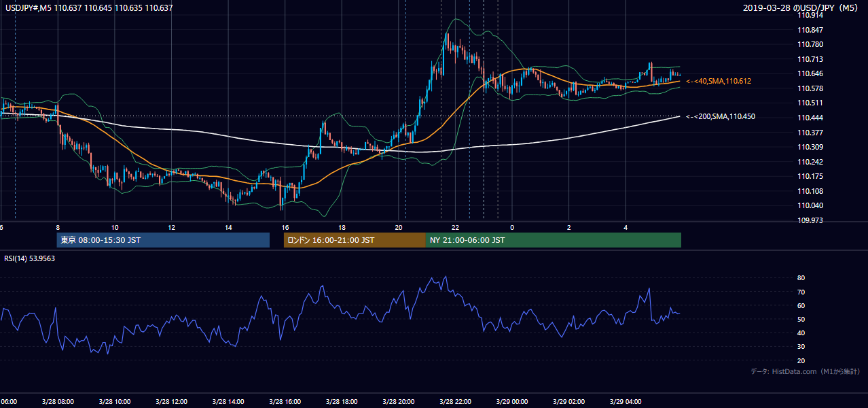Click the 3/28 20:00 bottom time label
Screen dimensions: 868x408
399,402
